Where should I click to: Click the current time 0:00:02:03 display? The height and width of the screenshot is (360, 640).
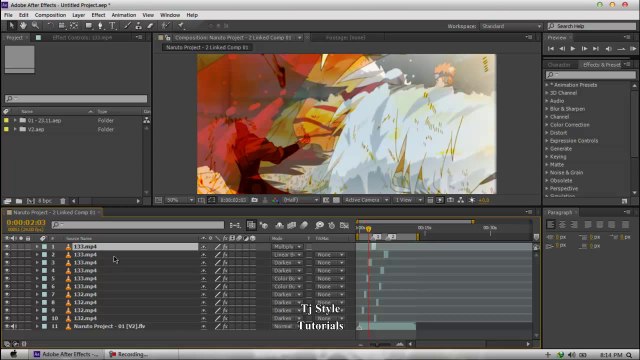[26, 222]
